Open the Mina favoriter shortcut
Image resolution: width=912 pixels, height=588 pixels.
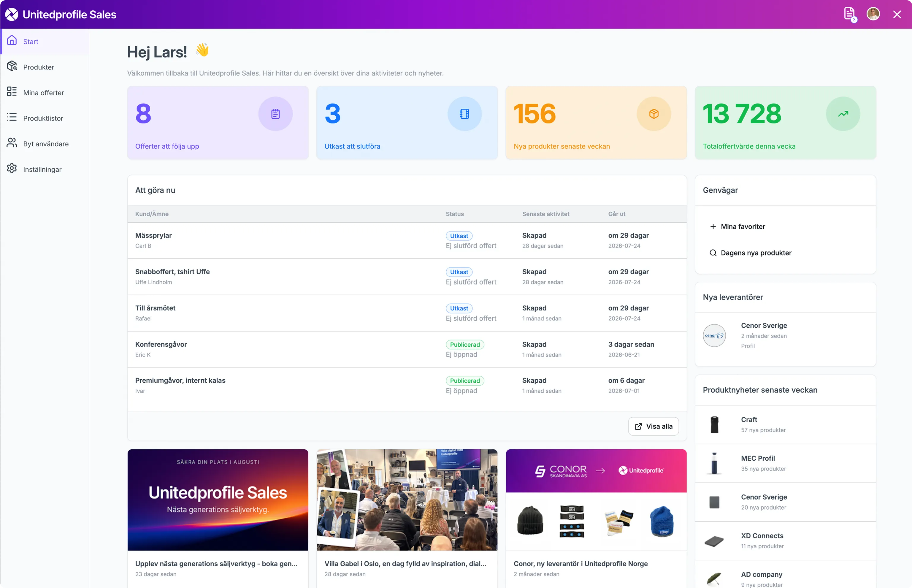point(743,226)
